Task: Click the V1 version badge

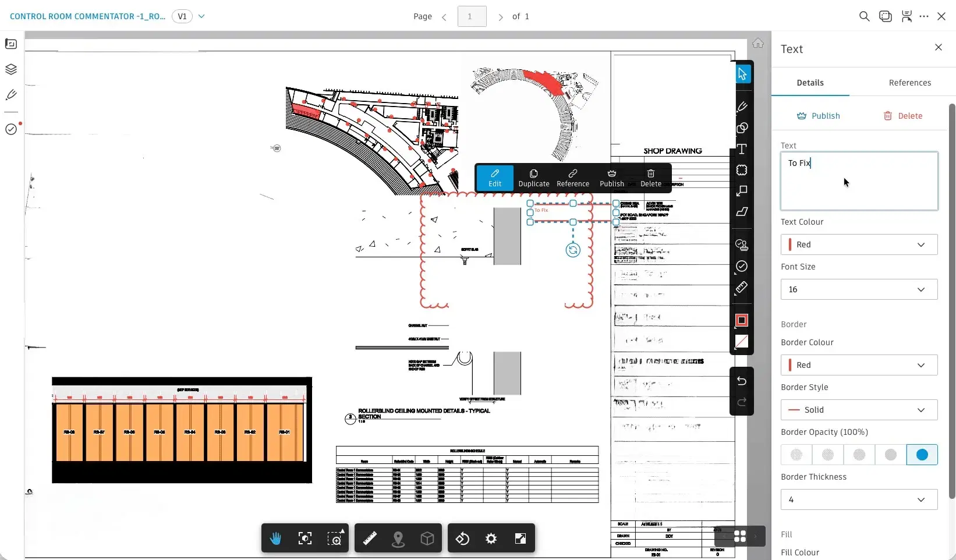Action: [x=182, y=16]
